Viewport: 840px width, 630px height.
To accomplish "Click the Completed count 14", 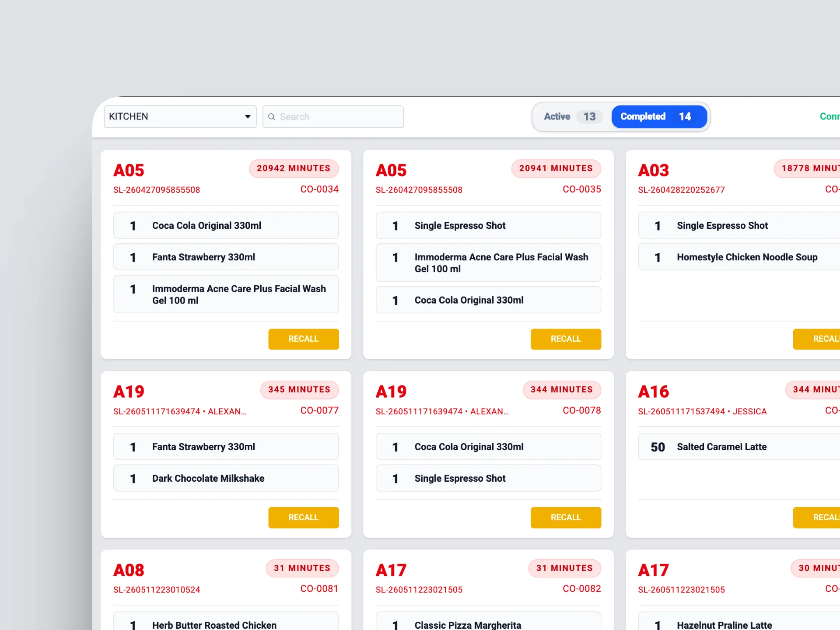I will tap(685, 116).
